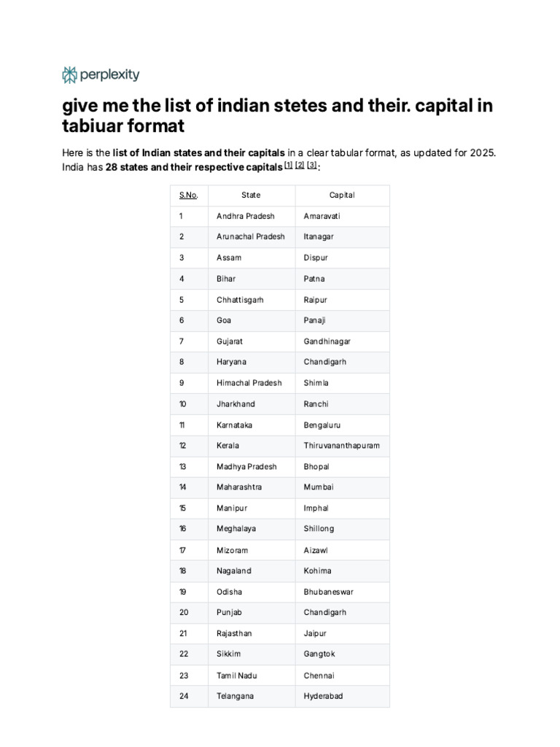Click the State column header
Image resolution: width=560 pixels, height=747 pixels.
251,196
